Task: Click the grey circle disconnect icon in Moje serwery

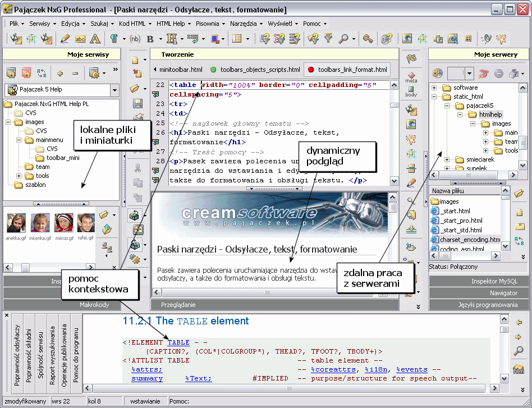Action: [x=498, y=74]
